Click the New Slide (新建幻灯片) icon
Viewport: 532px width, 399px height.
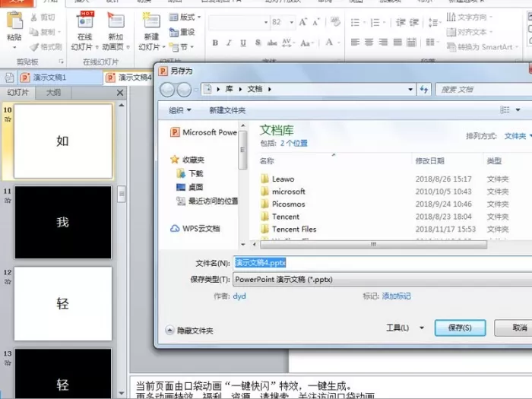[x=150, y=21]
